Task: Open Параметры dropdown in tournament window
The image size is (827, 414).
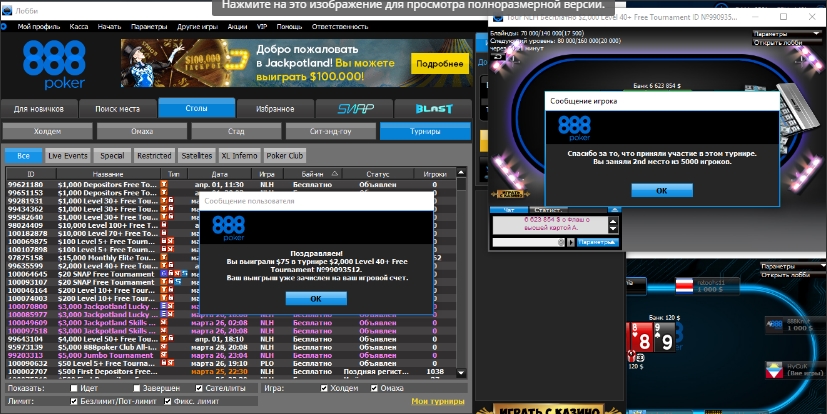Action: pos(787,34)
